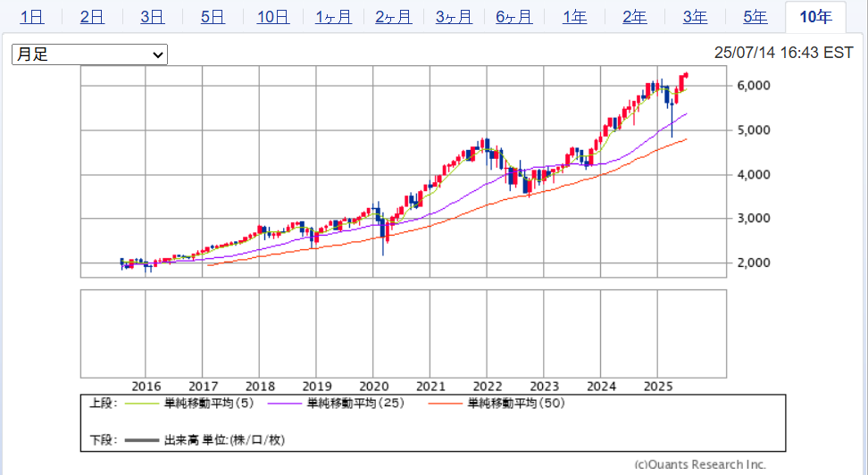This screenshot has width=868, height=475.
Task: Choose the 5年 range tab
Action: 755,16
